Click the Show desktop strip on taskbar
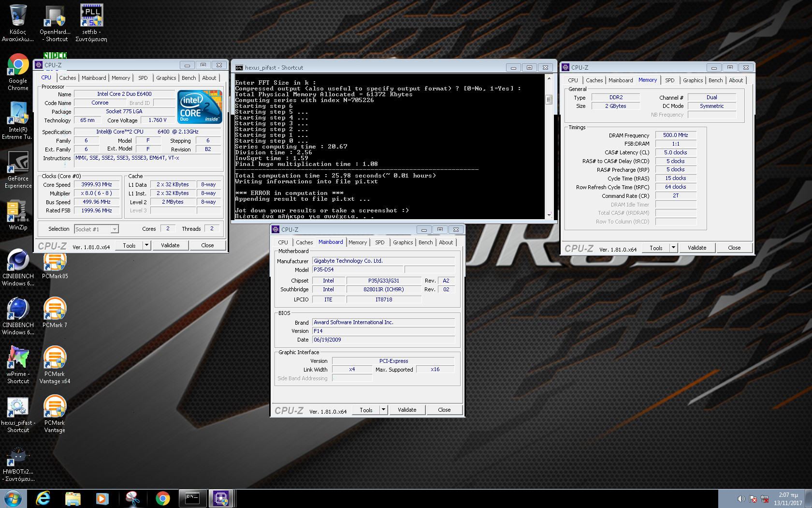The width and height of the screenshot is (812, 508). tap(808, 498)
